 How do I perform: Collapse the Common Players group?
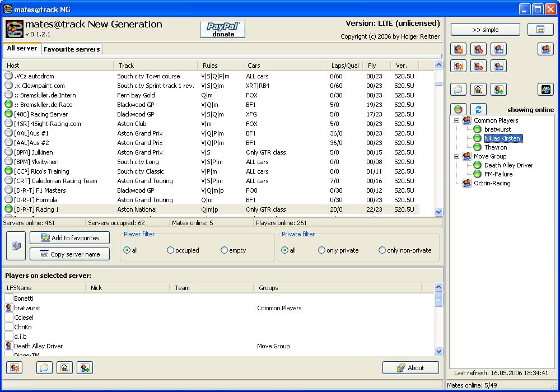click(456, 120)
